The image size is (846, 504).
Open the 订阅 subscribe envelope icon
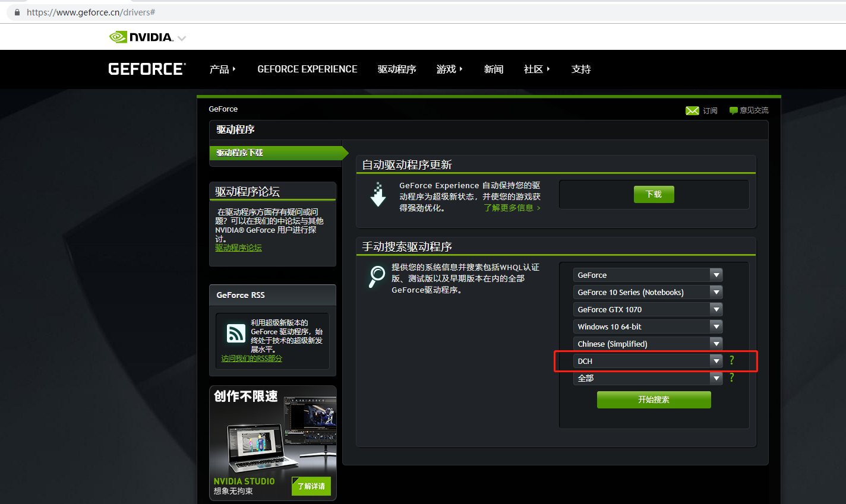pos(693,110)
